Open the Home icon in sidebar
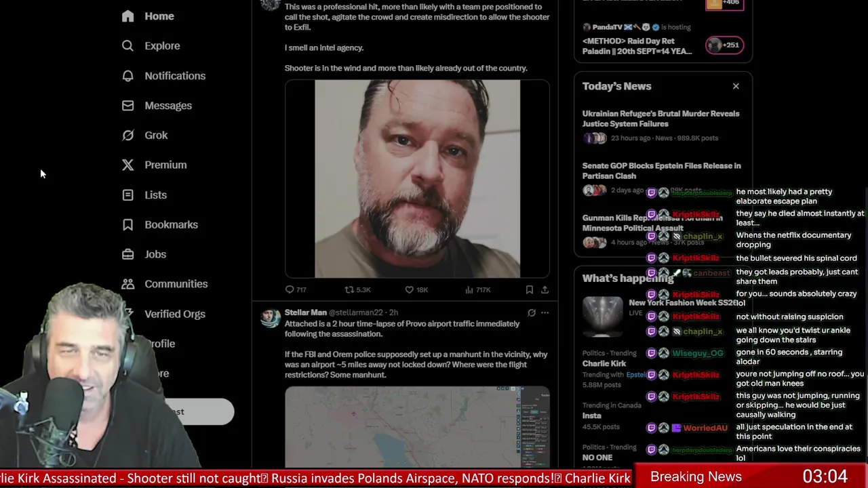 point(127,16)
